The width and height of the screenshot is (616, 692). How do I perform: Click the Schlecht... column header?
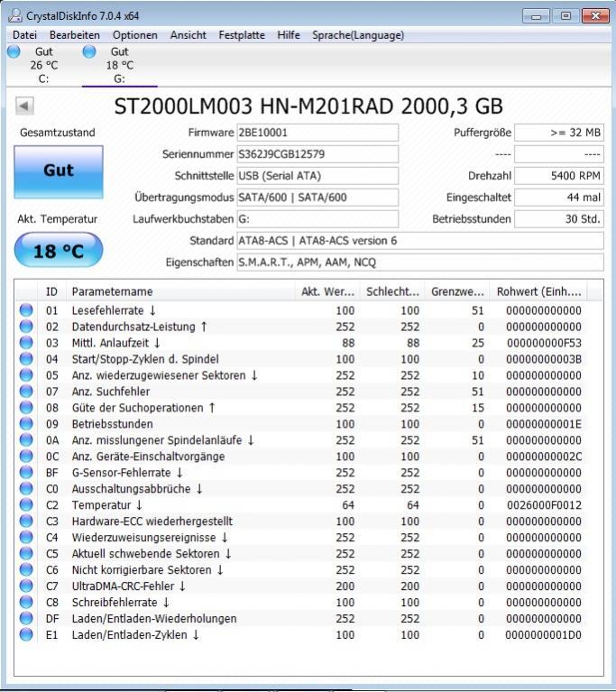click(x=391, y=291)
